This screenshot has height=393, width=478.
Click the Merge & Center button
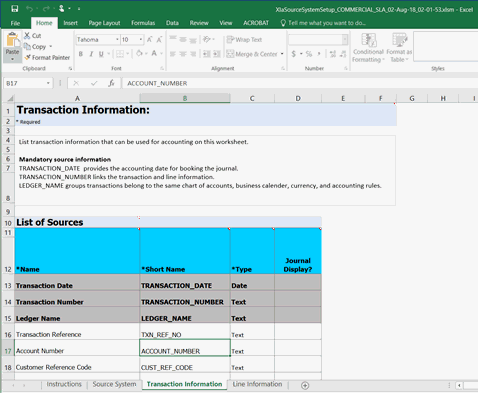[252, 54]
